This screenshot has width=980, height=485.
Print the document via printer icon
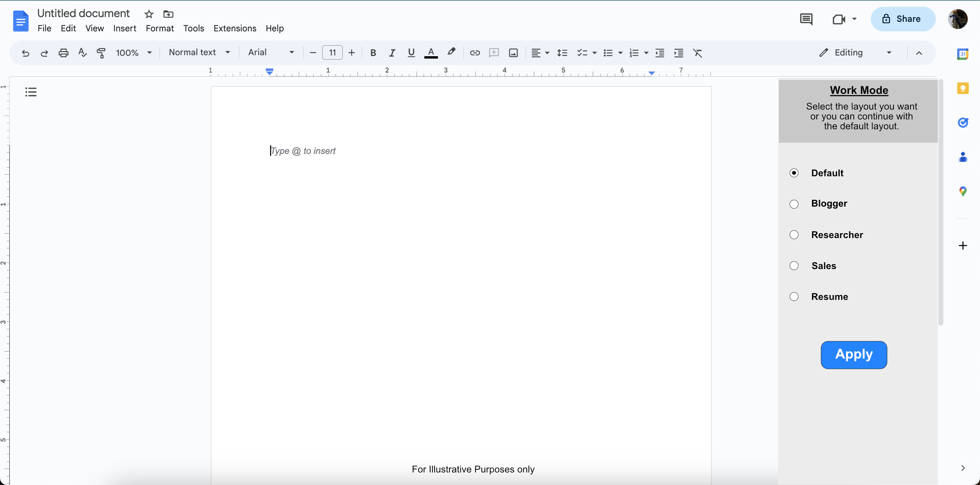(63, 53)
